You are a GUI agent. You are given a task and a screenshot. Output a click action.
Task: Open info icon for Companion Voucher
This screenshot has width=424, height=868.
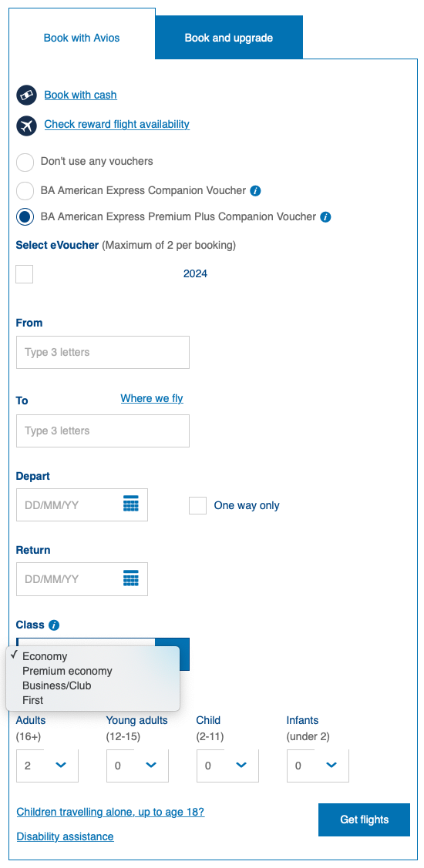[x=255, y=190]
